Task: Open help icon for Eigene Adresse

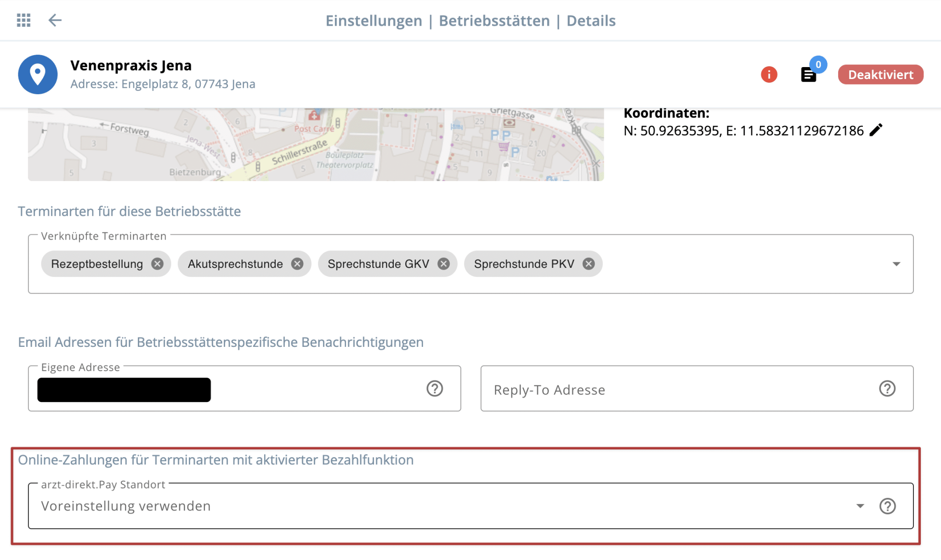Action: [434, 389]
